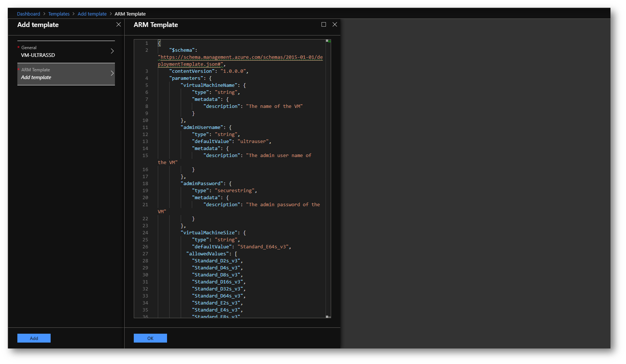Click "The name of the VM" description
The width and height of the screenshot is (626, 364).
tap(274, 106)
